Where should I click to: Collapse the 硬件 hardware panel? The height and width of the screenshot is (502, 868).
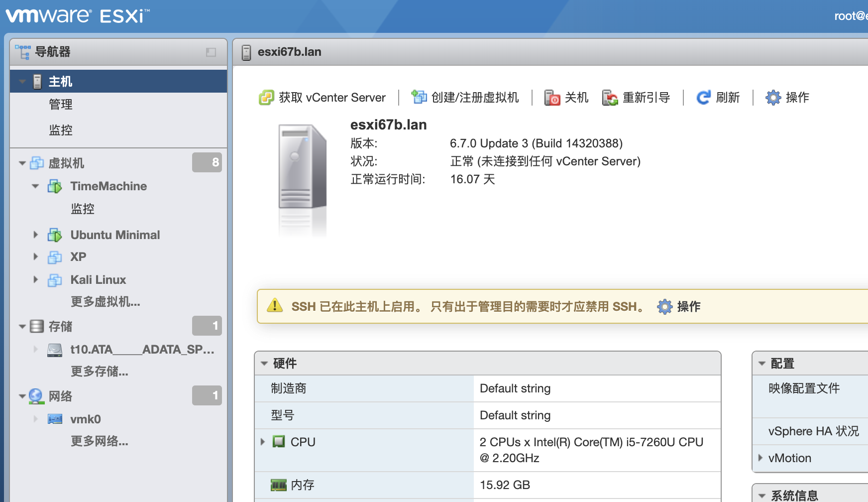coord(263,364)
